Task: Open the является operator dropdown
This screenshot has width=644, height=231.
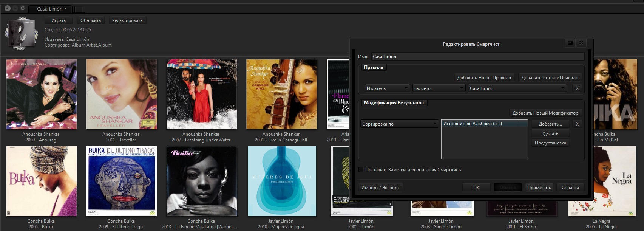Action: coord(439,88)
